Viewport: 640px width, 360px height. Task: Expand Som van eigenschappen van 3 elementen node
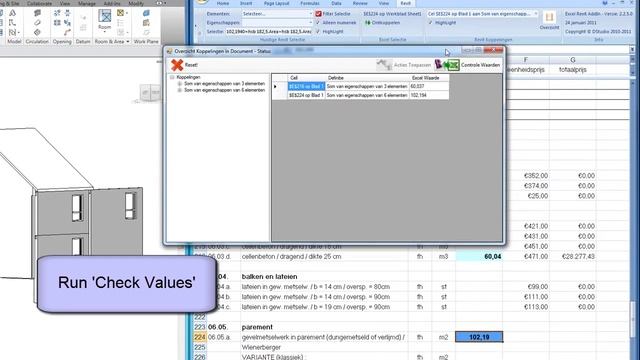179,84
